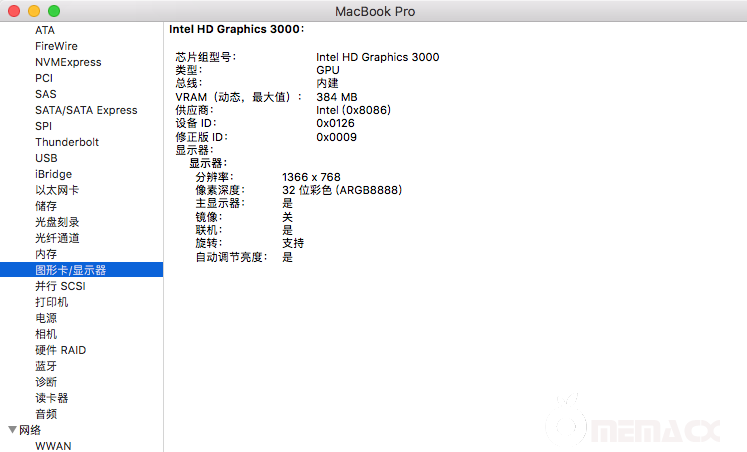Screen dimensions: 747x452
Task: Click the vendor value Intel (0x8086)
Action: pos(353,110)
